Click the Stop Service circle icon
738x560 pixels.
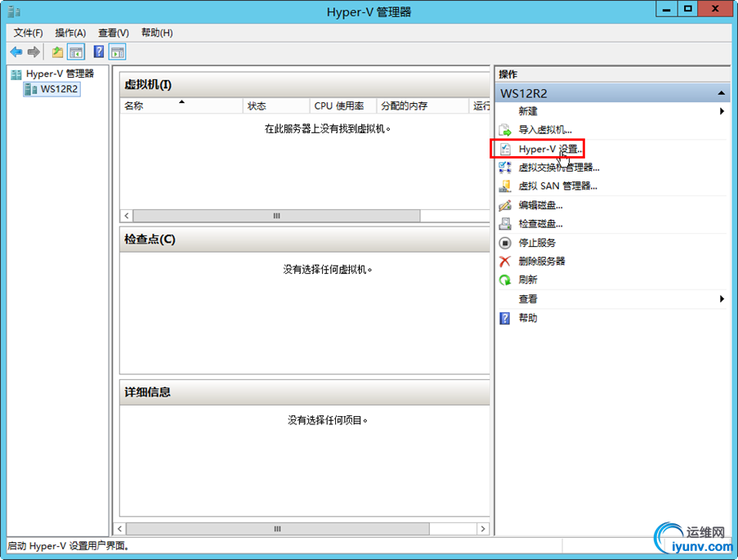(505, 243)
